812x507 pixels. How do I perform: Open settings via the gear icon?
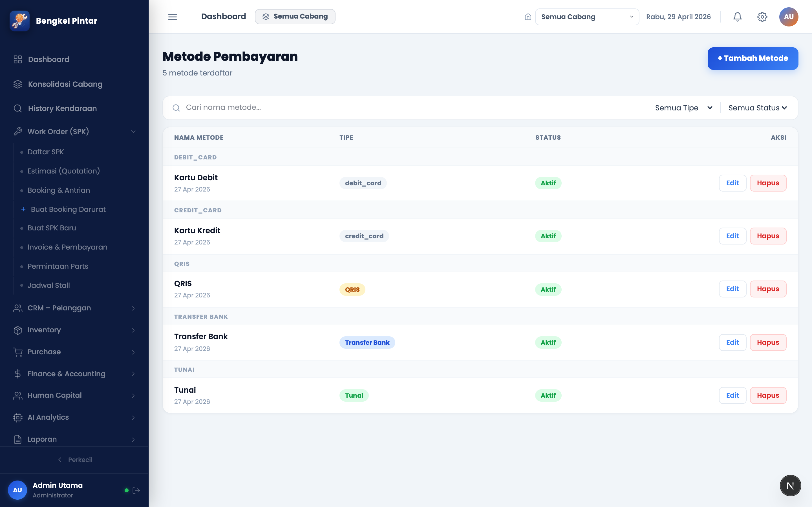(762, 17)
